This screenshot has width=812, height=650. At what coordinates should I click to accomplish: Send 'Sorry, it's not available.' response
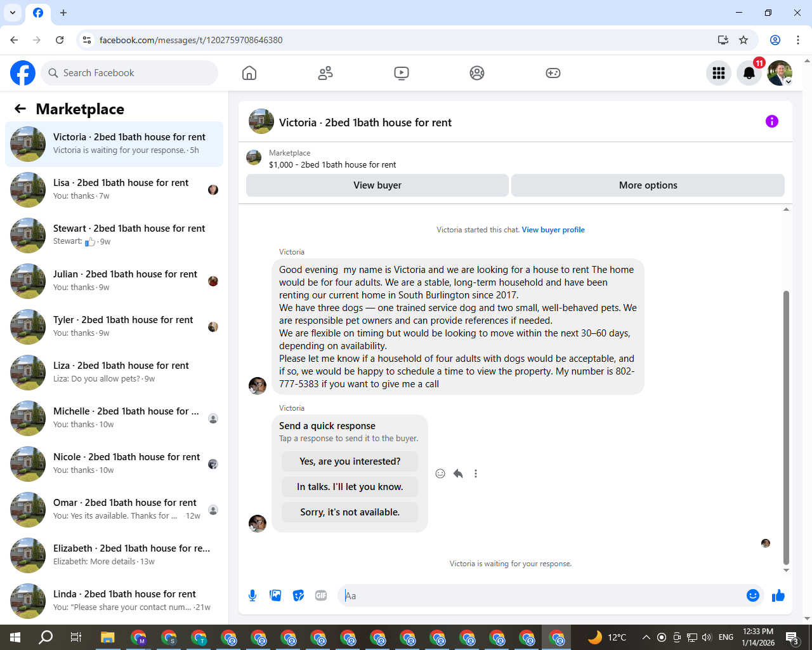click(x=350, y=512)
